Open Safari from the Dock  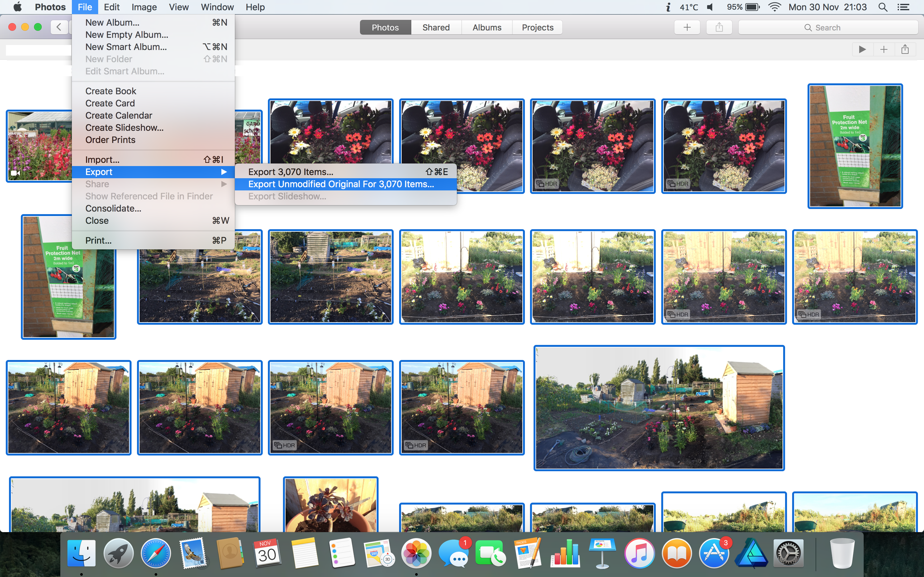point(155,553)
